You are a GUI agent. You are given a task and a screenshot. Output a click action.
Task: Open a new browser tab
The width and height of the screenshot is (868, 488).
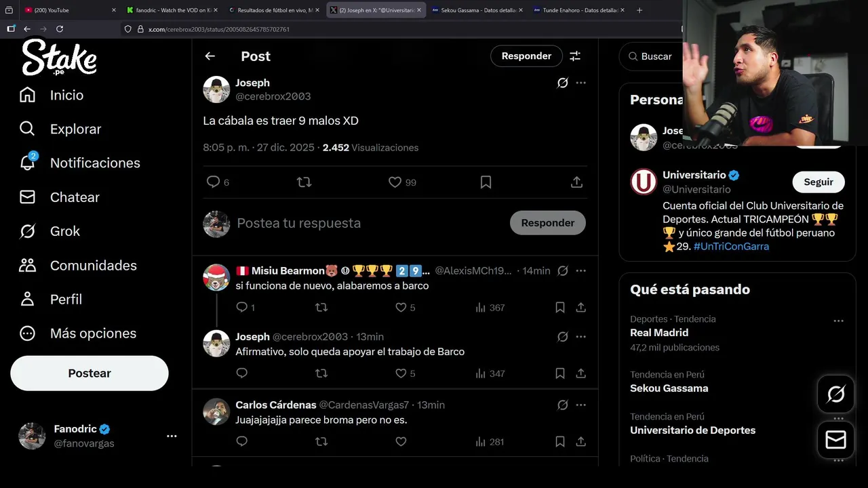click(639, 10)
